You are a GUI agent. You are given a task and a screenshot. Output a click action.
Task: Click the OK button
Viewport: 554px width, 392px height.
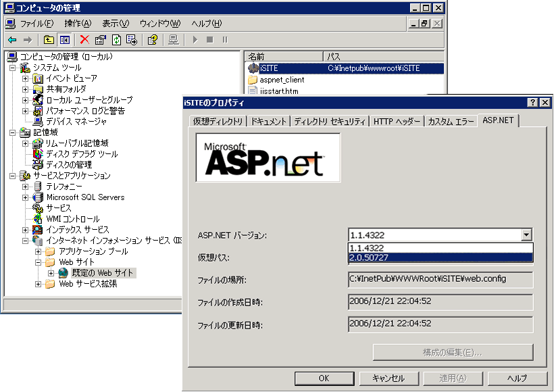click(x=324, y=378)
